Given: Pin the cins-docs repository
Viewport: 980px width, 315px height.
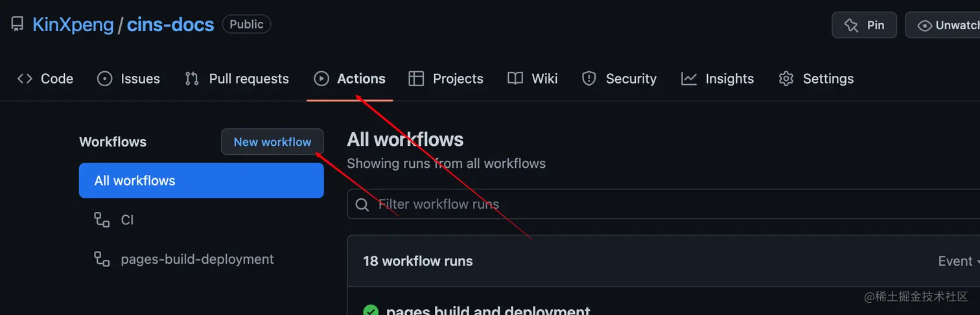Looking at the screenshot, I should point(865,25).
